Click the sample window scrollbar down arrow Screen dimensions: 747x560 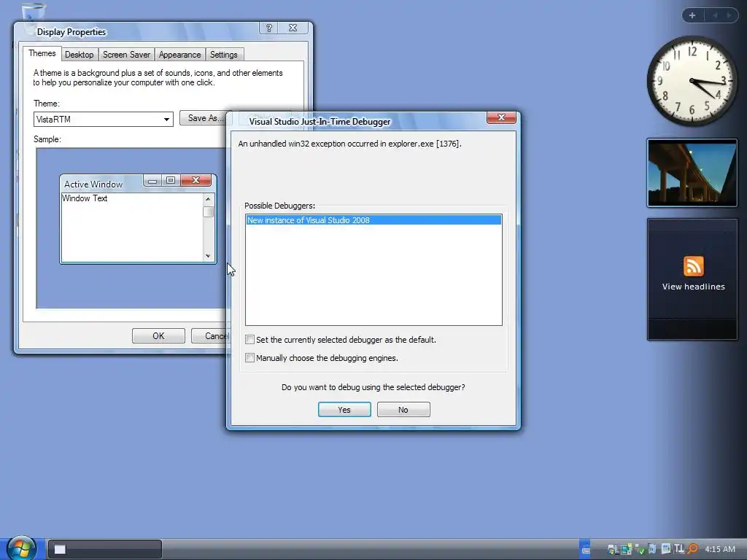(x=208, y=256)
